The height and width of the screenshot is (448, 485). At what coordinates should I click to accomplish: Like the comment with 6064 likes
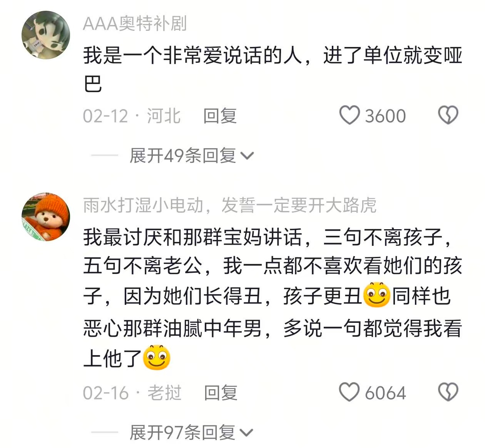pyautogui.click(x=350, y=392)
